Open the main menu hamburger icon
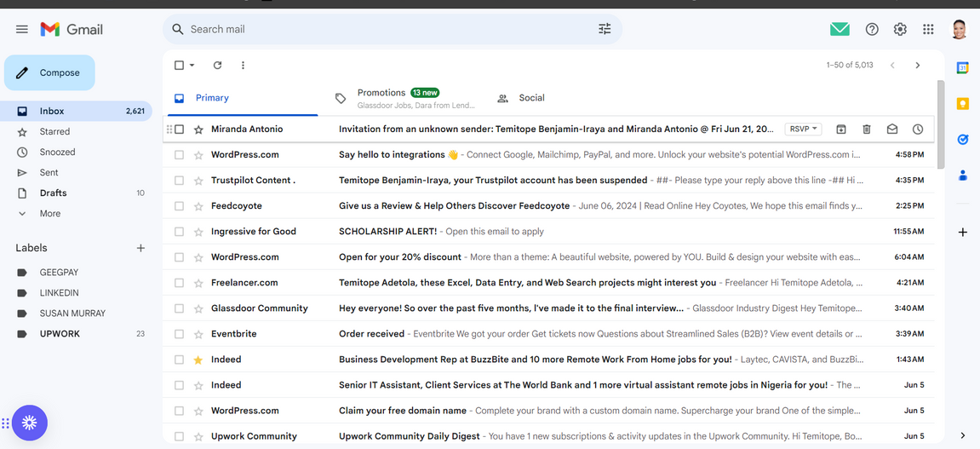This screenshot has width=980, height=449. coord(22,29)
